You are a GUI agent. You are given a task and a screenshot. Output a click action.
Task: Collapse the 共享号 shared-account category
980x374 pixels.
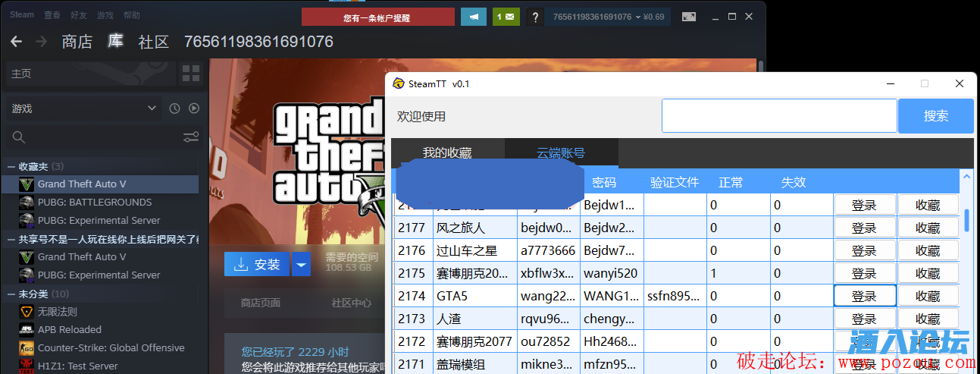[x=11, y=239]
